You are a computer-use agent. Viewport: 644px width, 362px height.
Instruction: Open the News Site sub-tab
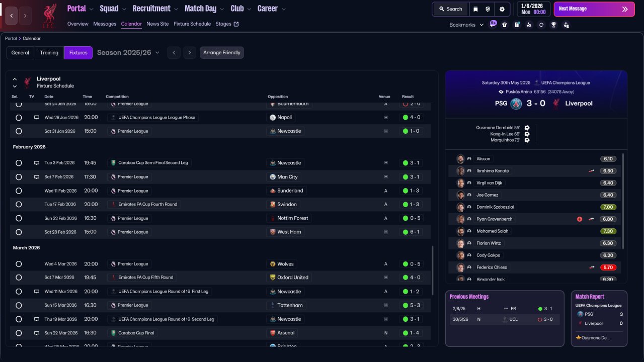[157, 24]
